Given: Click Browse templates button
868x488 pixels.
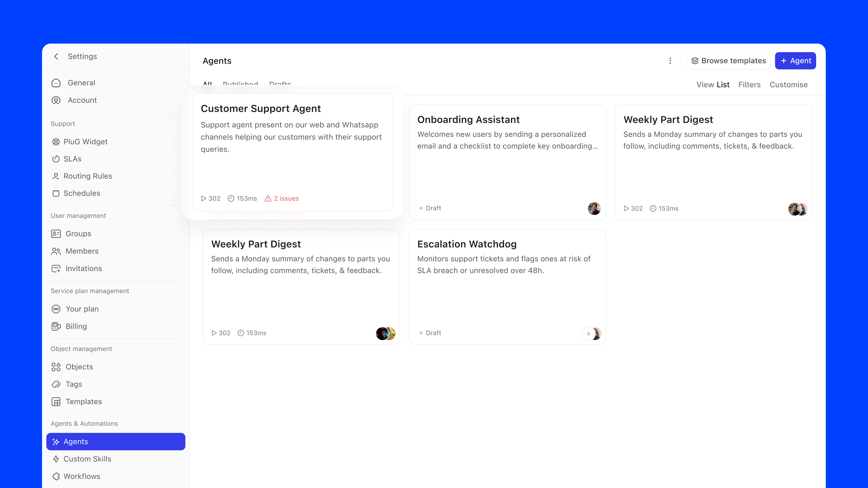Looking at the screenshot, I should tap(728, 61).
